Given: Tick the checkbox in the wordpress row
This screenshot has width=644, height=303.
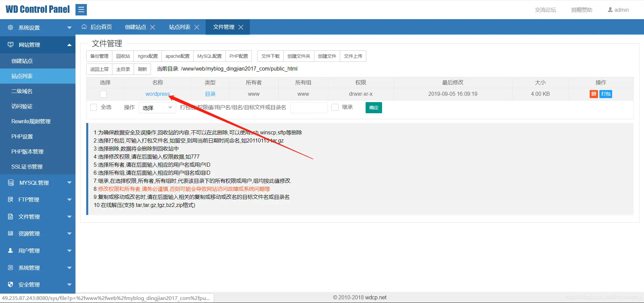Looking at the screenshot, I should (x=103, y=94).
